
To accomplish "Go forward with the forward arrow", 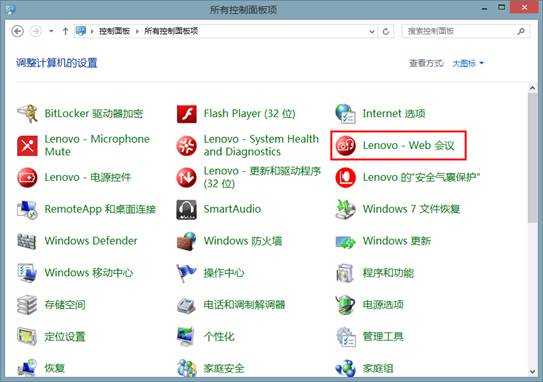I will (36, 31).
